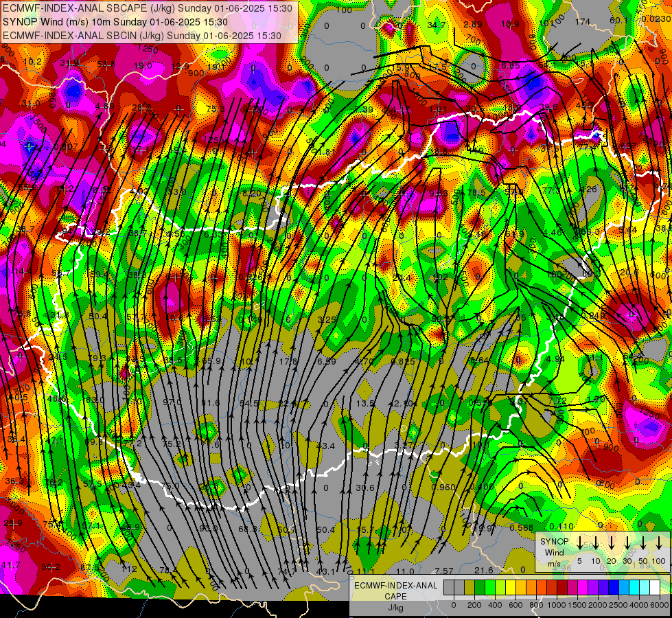Click the 4000 tick label on the CAPE legend

tap(639, 605)
